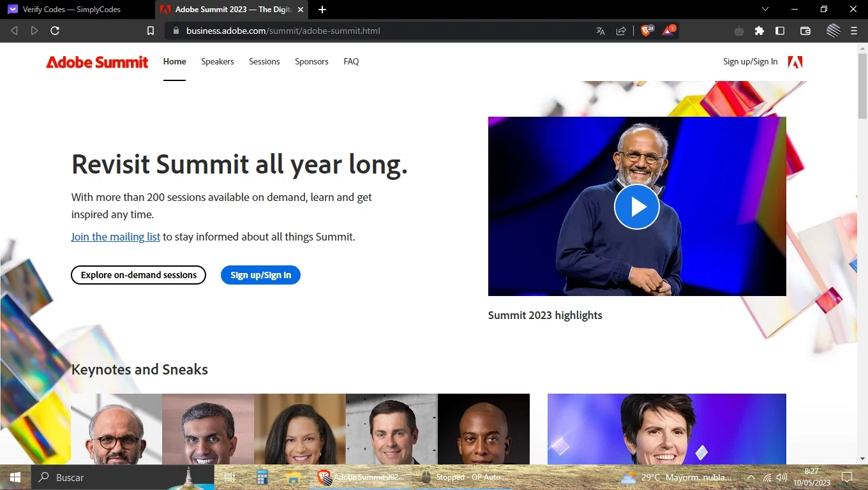Click the Adobe Summit logo

click(x=97, y=62)
